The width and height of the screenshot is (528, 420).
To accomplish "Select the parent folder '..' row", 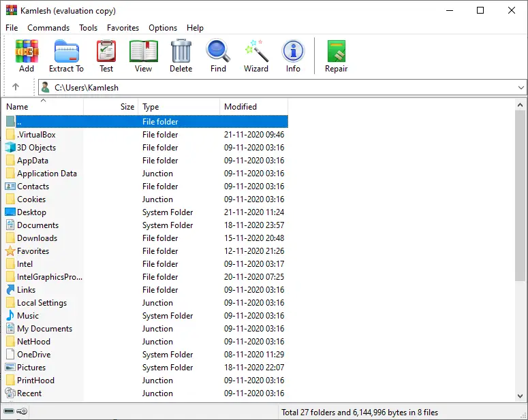I will pos(146,121).
